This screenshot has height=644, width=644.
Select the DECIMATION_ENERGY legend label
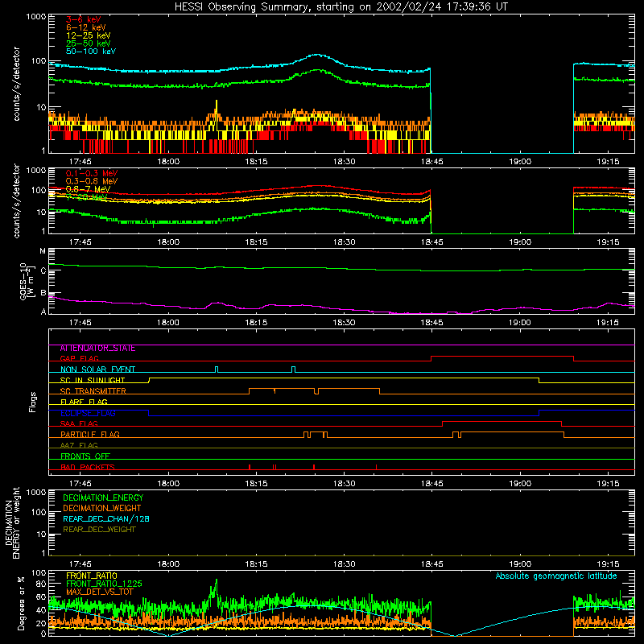click(103, 497)
